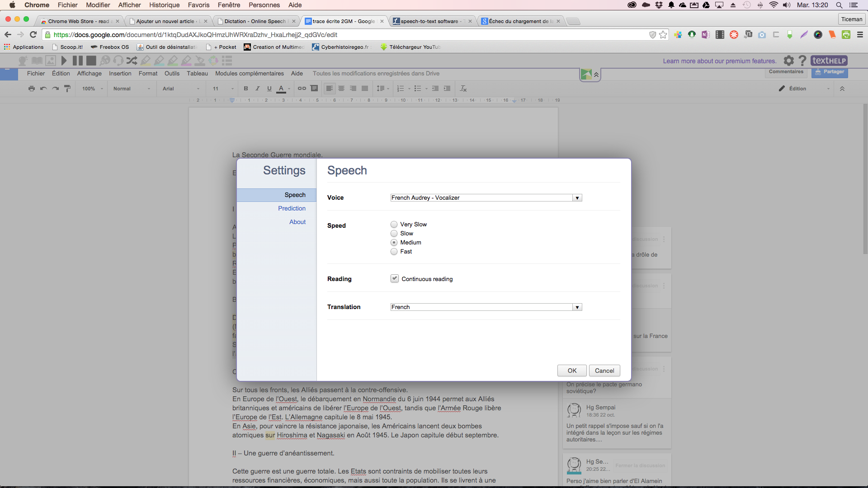The height and width of the screenshot is (488, 868).
Task: Expand the Translation language dropdown
Action: (576, 307)
